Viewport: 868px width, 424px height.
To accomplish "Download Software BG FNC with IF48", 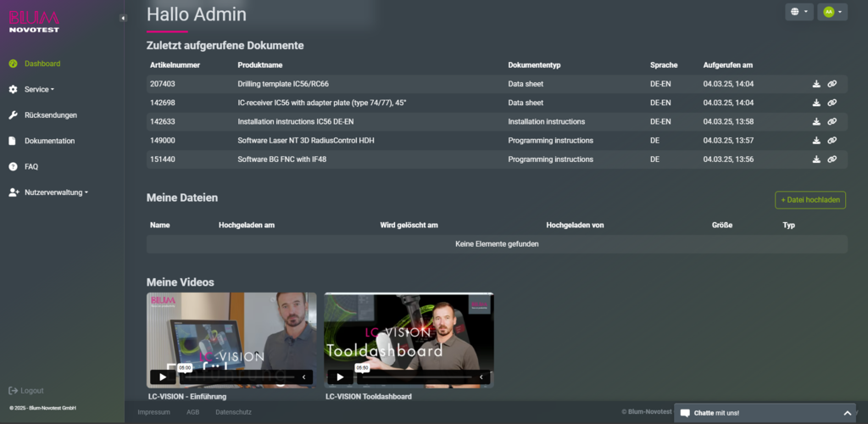I will (816, 159).
